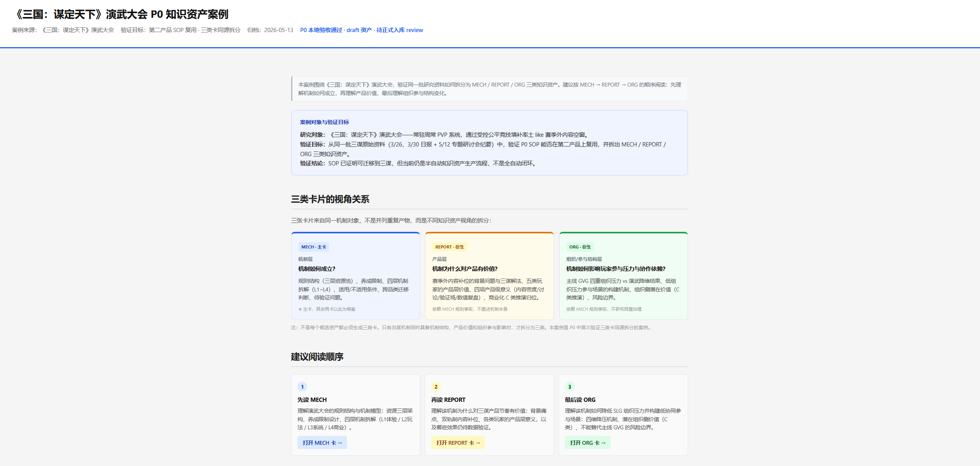Click the step 2 number circle

coord(436,387)
